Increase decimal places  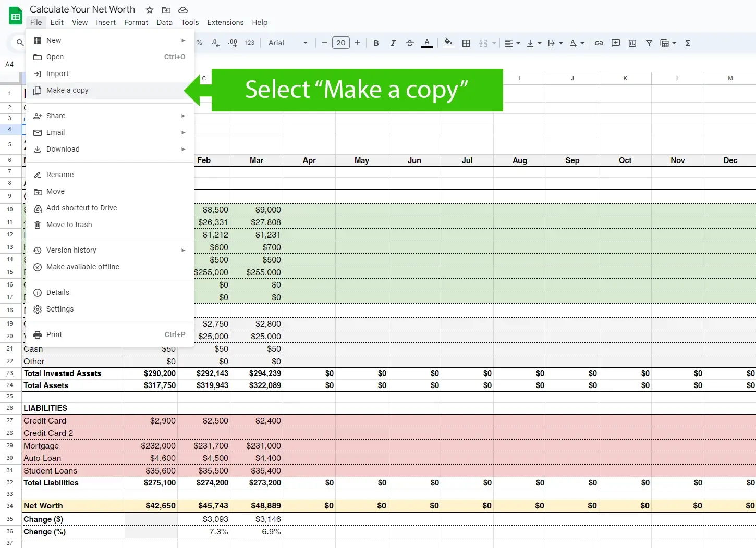click(x=233, y=43)
